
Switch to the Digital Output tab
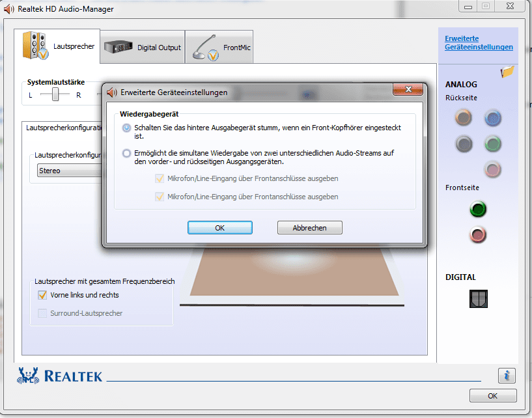143,47
